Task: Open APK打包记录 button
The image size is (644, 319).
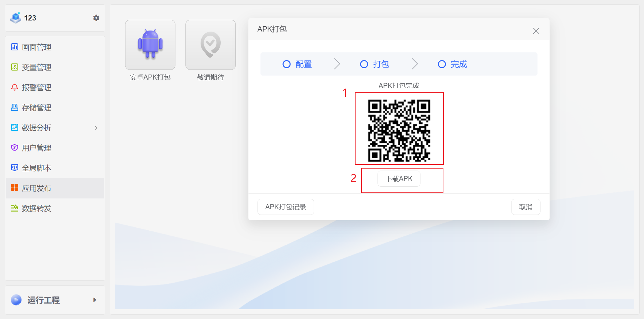Action: (285, 207)
